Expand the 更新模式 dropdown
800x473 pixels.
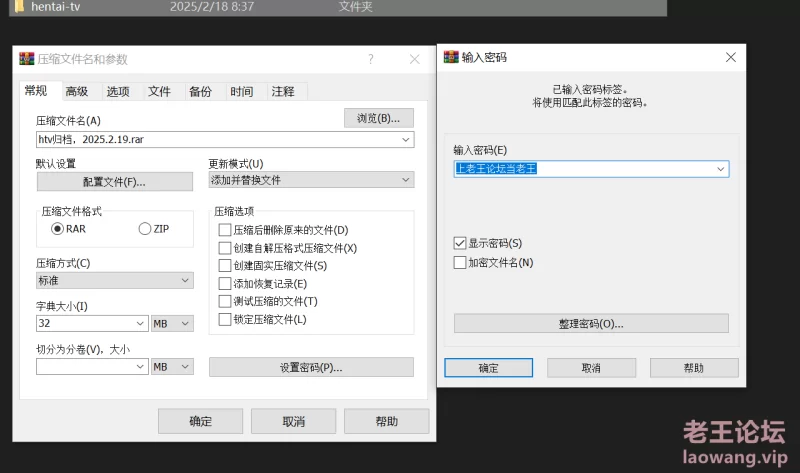[x=405, y=180]
